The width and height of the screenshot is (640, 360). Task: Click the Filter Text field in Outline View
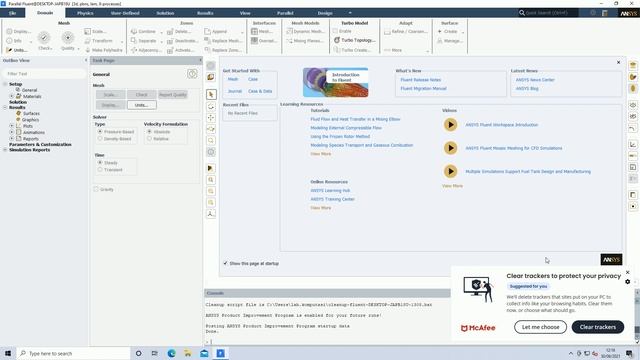[44, 74]
